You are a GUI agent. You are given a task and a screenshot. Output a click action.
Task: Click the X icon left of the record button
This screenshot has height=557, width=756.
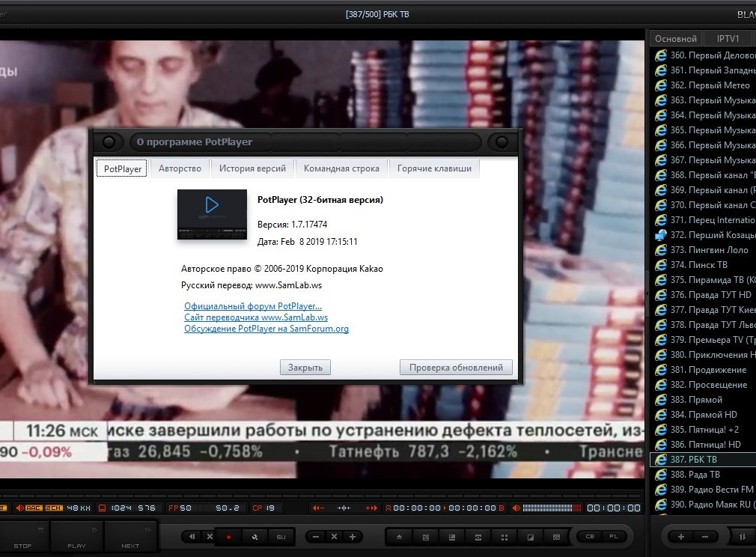pos(210,536)
